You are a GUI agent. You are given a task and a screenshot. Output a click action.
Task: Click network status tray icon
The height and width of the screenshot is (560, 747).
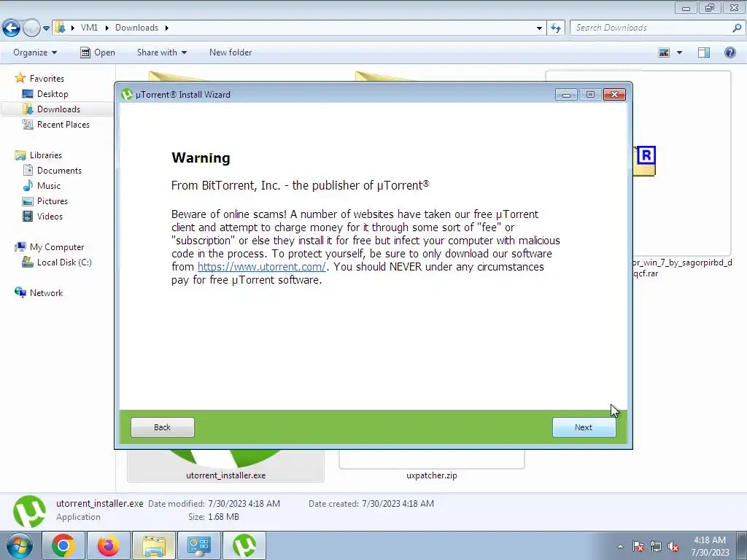tap(656, 547)
